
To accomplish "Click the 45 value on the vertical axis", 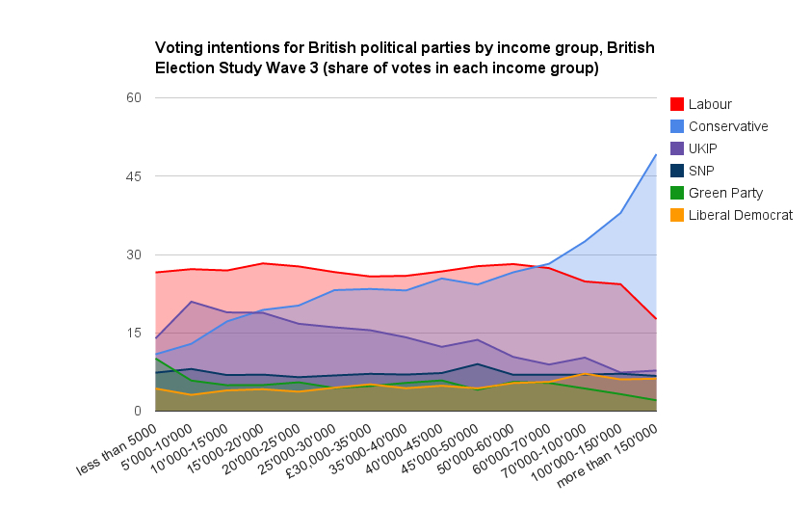I will click(x=133, y=176).
